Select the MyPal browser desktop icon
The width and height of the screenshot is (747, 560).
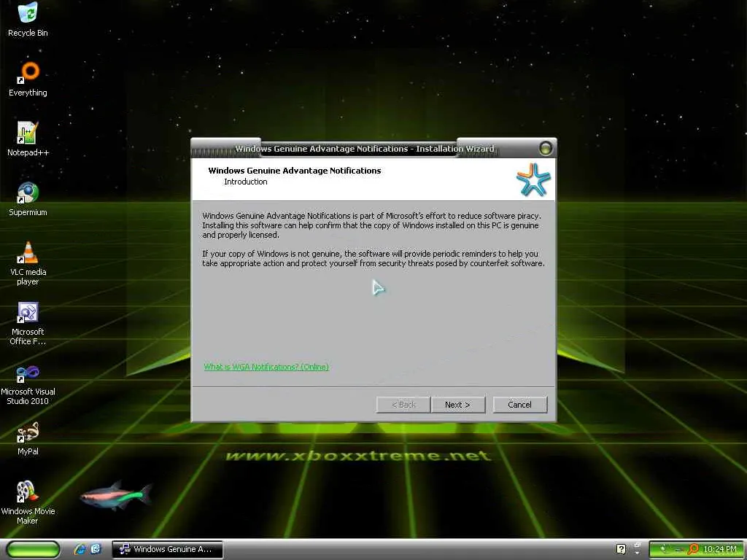pyautogui.click(x=28, y=438)
